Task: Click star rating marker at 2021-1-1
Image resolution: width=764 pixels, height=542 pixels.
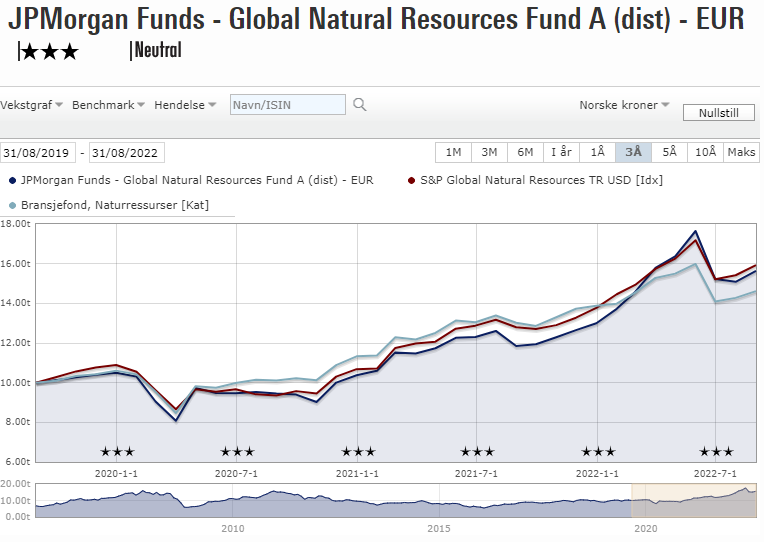Action: [x=358, y=452]
